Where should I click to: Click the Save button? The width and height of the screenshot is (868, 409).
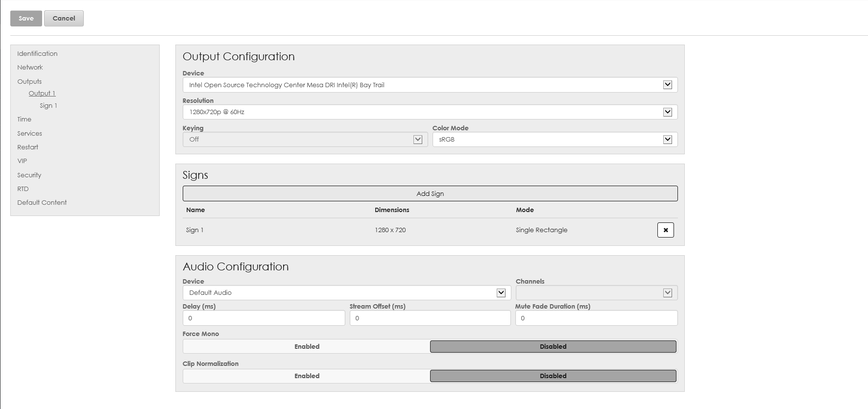point(26,18)
